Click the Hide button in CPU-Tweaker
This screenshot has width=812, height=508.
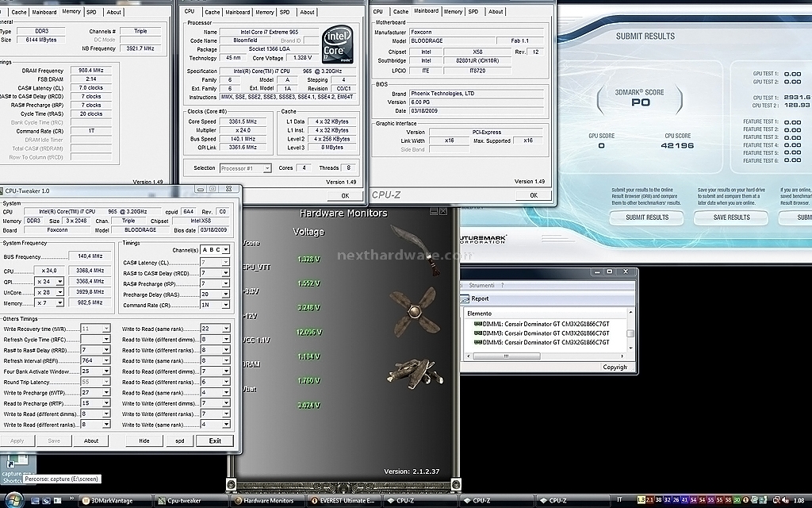(144, 441)
